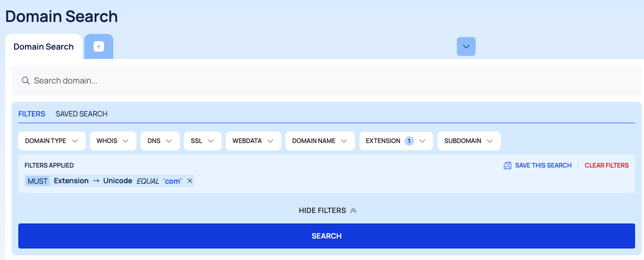Click the MUST badge on the applied filter
The image size is (644, 260).
pyautogui.click(x=38, y=181)
